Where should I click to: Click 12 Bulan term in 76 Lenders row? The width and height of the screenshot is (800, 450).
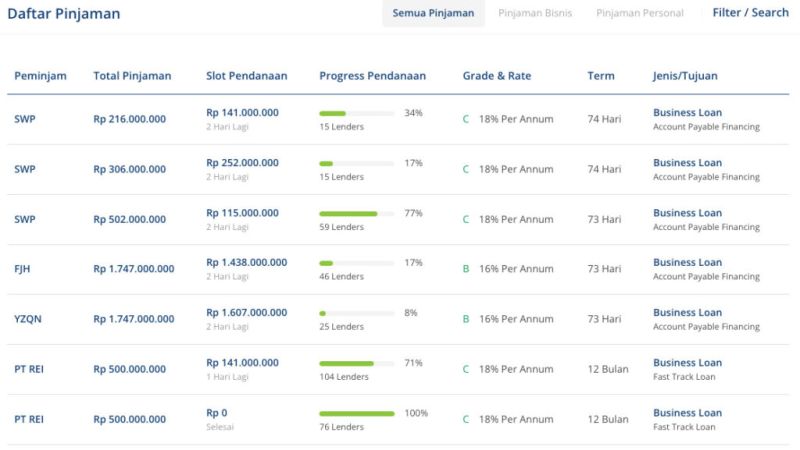click(608, 419)
